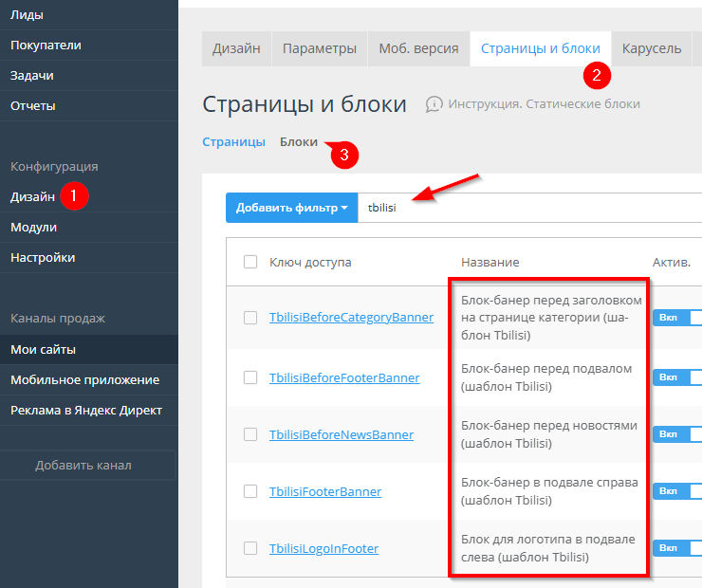This screenshot has width=702, height=588.
Task: Open the Моб. версия tab
Action: pyautogui.click(x=417, y=48)
